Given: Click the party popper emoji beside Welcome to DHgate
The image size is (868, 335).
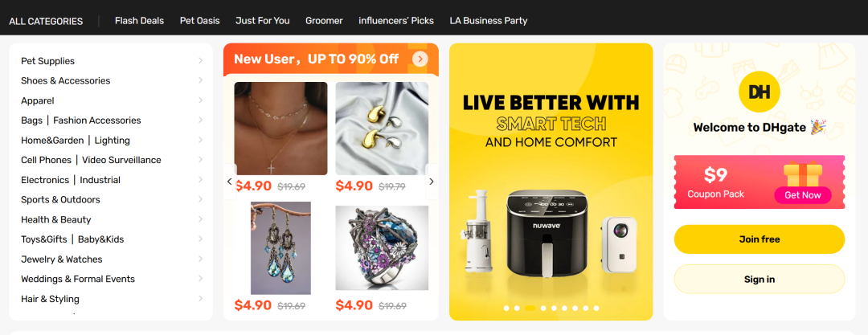Looking at the screenshot, I should pyautogui.click(x=817, y=128).
